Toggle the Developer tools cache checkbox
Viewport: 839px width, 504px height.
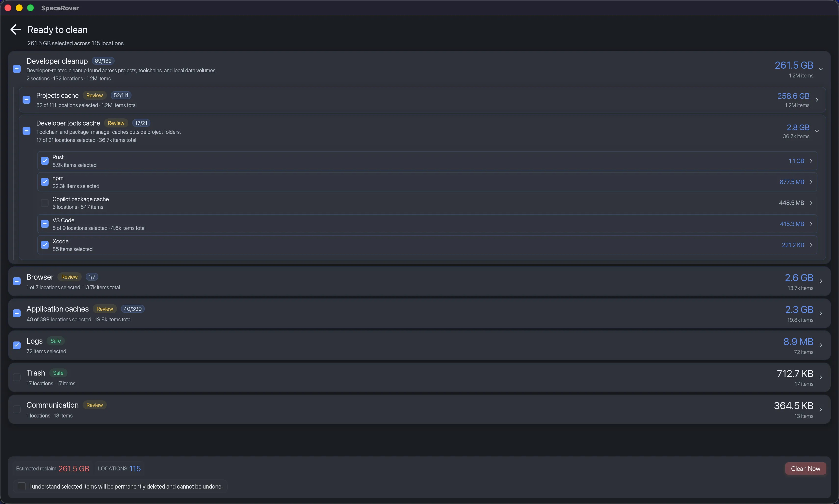[26, 131]
